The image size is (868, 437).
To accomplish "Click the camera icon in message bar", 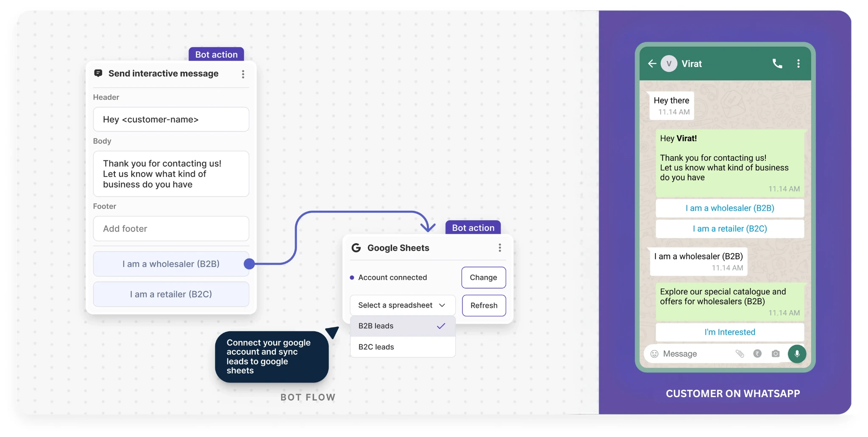I will [x=775, y=354].
